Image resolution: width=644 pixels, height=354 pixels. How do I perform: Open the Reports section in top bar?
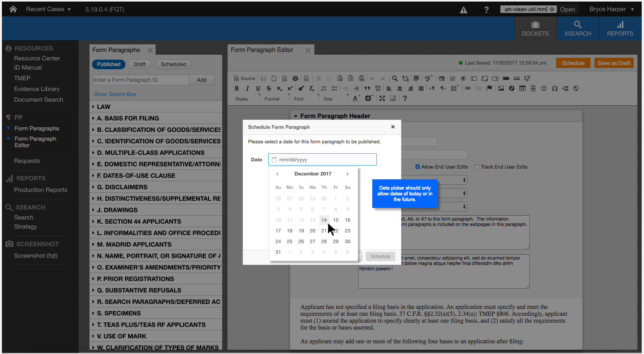point(620,29)
